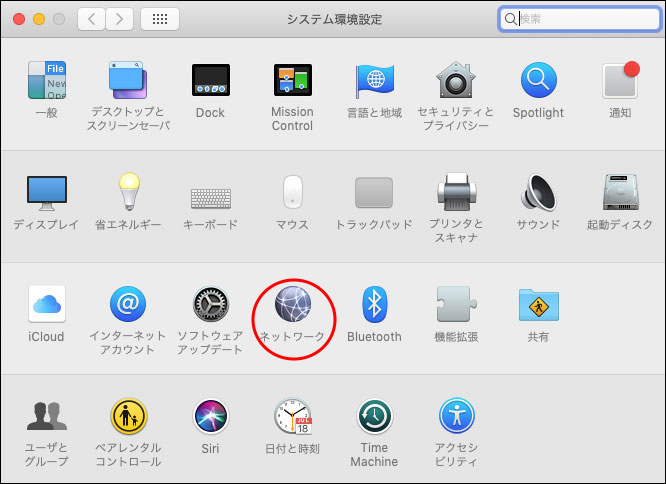666x484 pixels.
Task: Show all preferences grid button
Action: [160, 19]
